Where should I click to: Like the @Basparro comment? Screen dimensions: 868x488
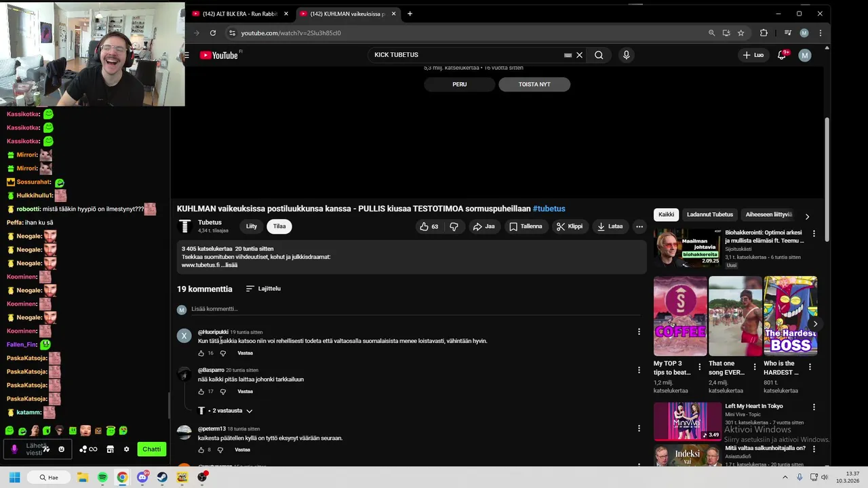(x=201, y=392)
